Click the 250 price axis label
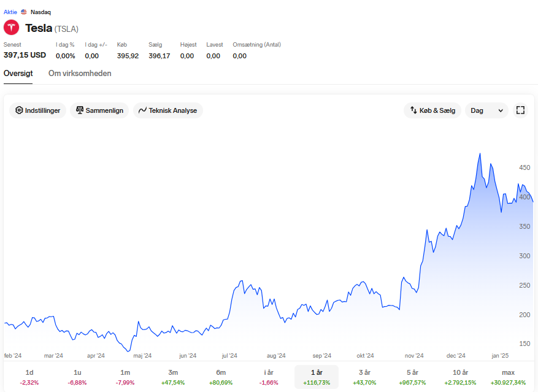This screenshot has height=392, width=538. pos(525,285)
